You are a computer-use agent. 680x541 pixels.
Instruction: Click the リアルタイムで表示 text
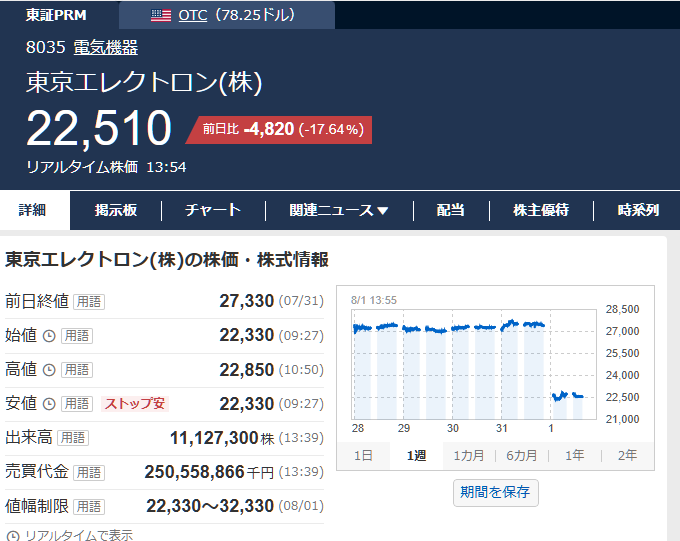78,535
